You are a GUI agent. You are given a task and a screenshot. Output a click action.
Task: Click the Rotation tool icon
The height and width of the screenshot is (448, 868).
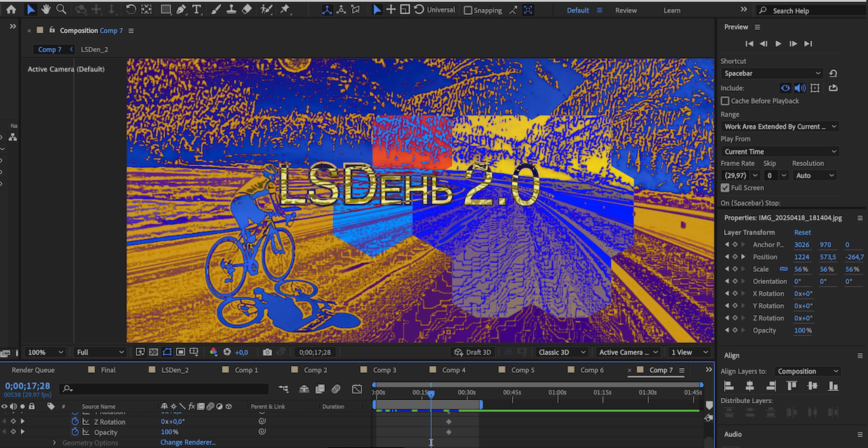[131, 9]
